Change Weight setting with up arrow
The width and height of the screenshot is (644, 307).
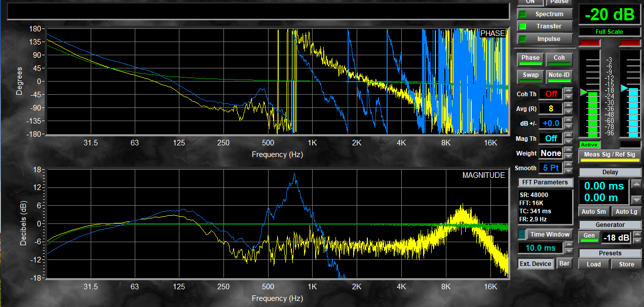(x=569, y=150)
